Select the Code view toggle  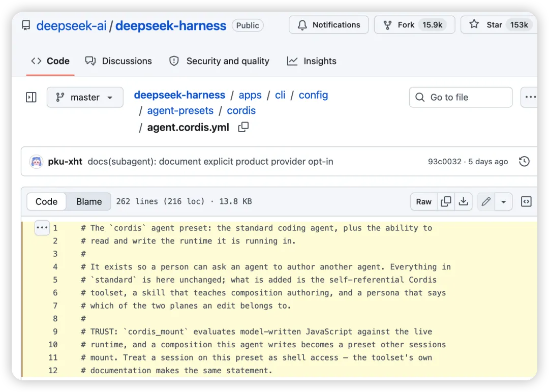(x=47, y=201)
